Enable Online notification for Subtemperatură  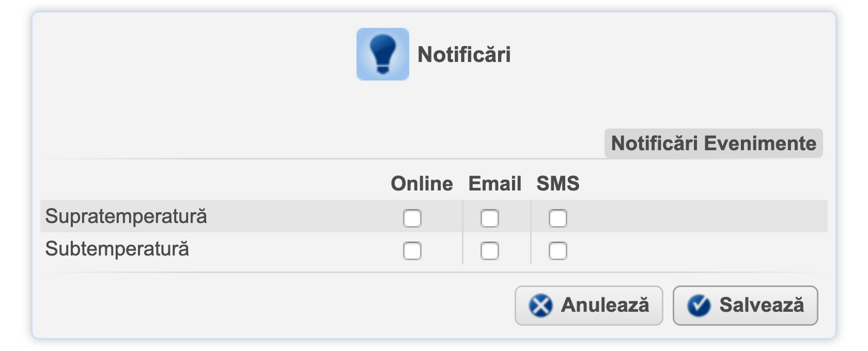point(412,251)
